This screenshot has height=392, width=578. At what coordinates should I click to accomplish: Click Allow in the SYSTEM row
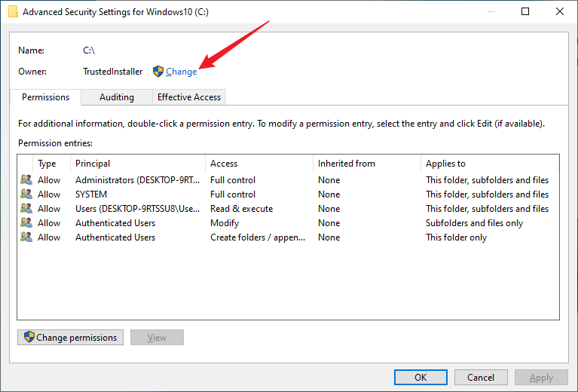(x=49, y=194)
